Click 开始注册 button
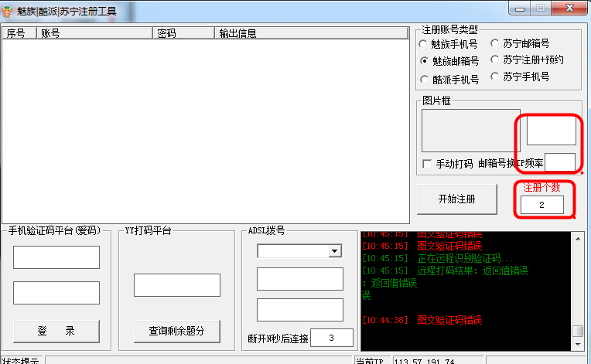591x364 pixels. click(457, 199)
